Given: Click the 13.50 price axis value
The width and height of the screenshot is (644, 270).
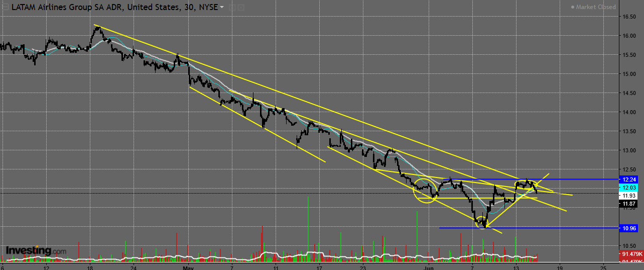Looking at the screenshot, I should click(630, 131).
